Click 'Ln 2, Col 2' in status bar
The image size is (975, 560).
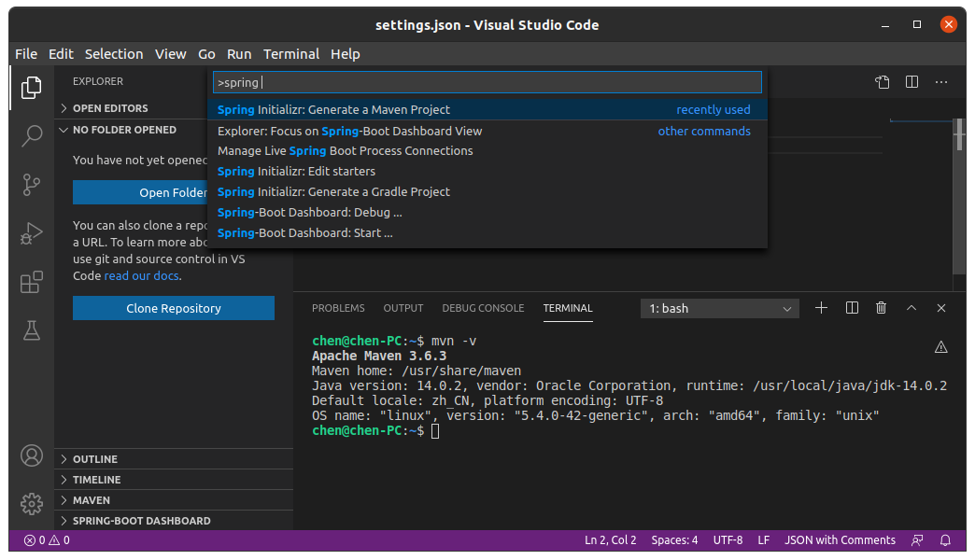[610, 540]
